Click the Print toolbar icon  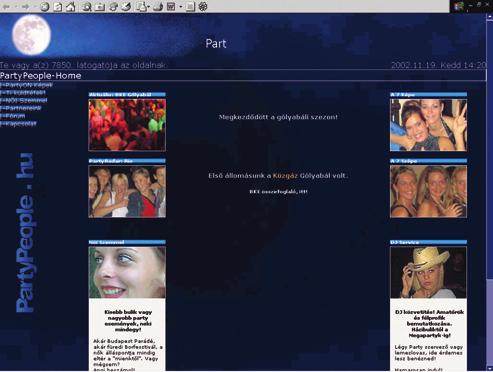tap(158, 7)
